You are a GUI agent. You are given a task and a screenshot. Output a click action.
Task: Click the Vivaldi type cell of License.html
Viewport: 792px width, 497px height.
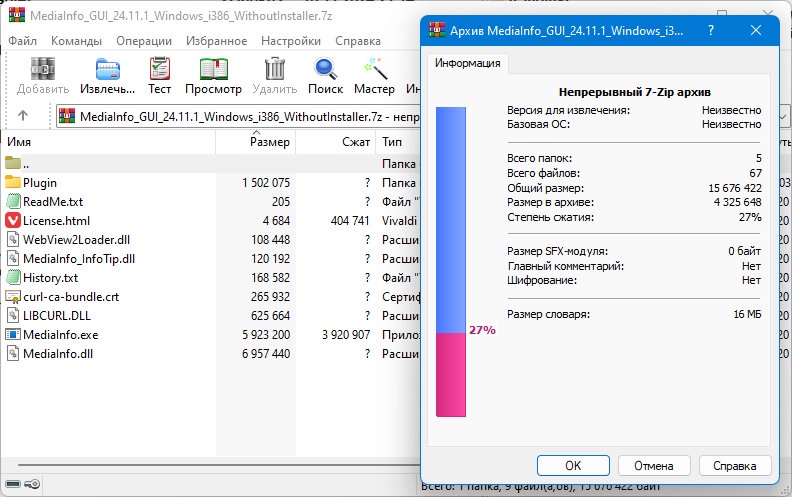pyautogui.click(x=400, y=221)
